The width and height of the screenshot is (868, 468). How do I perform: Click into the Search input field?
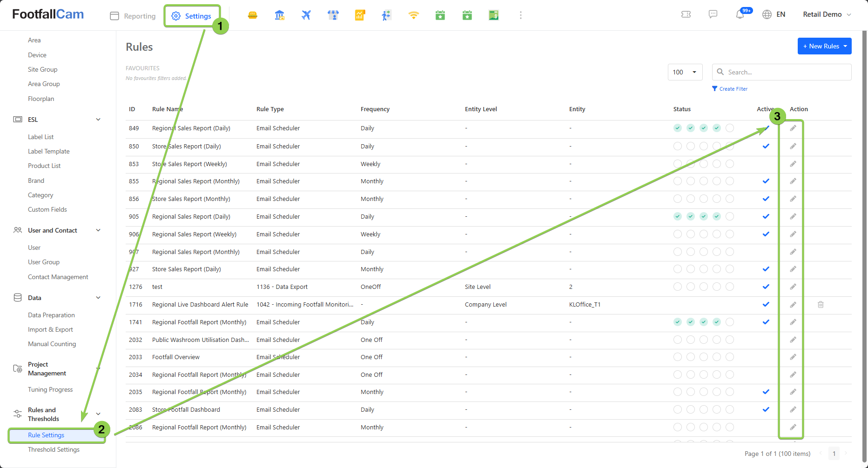(787, 72)
